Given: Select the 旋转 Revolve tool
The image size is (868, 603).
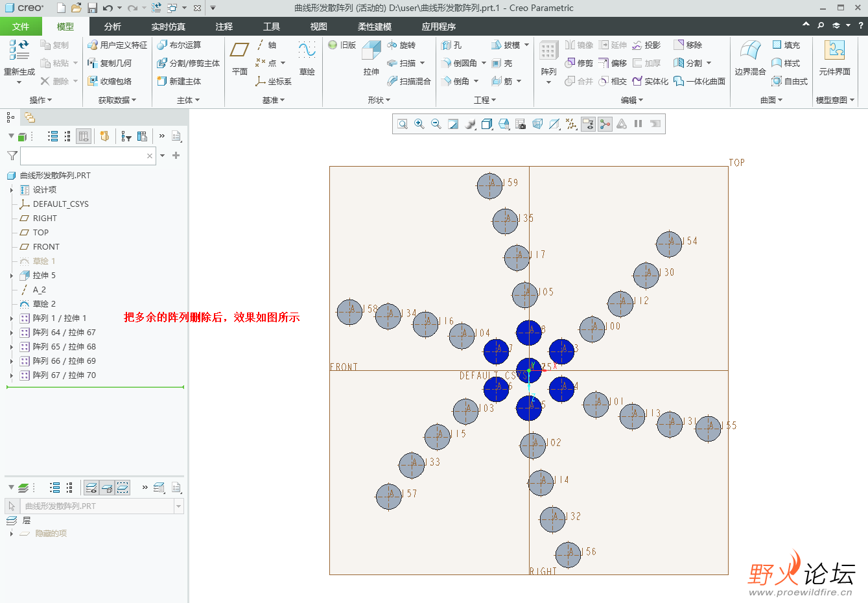Looking at the screenshot, I should click(401, 45).
